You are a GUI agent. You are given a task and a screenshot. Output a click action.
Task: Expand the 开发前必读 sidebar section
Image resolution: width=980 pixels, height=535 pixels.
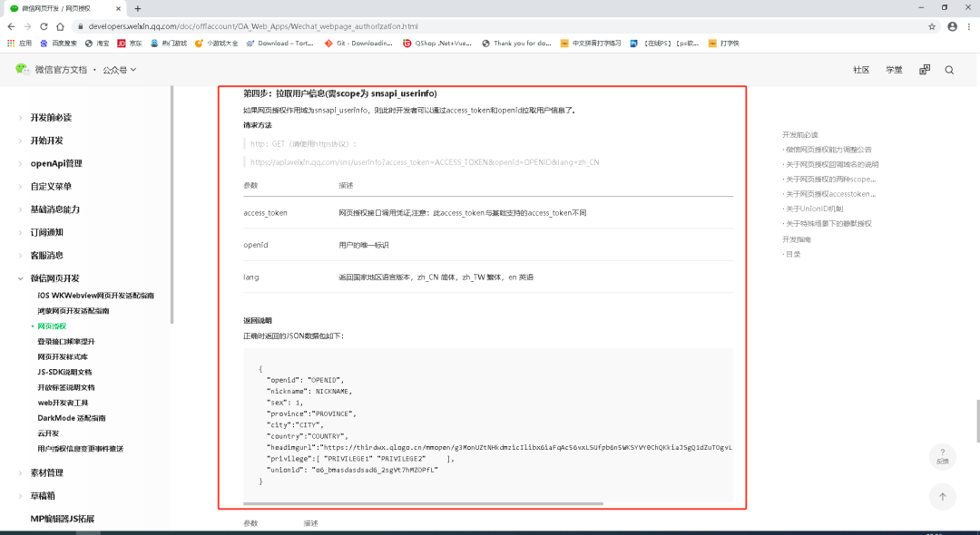pos(51,118)
